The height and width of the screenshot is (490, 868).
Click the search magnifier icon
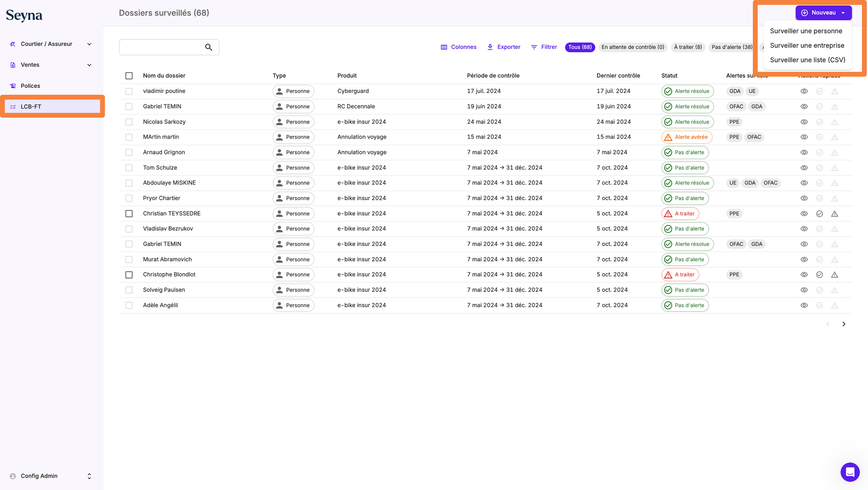point(209,47)
